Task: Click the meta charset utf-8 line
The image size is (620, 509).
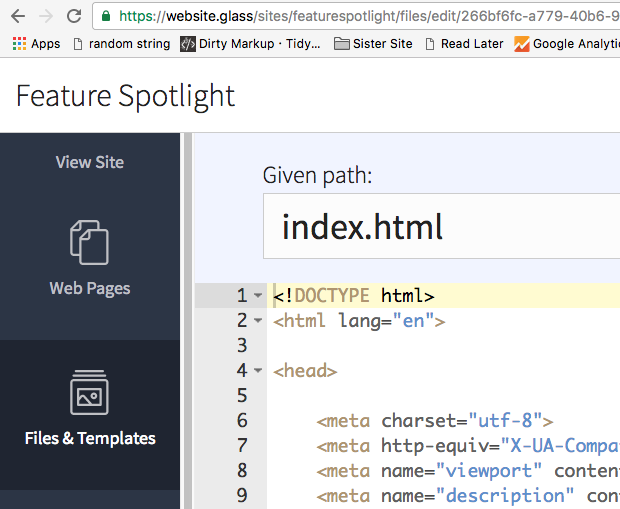Action: pos(435,420)
